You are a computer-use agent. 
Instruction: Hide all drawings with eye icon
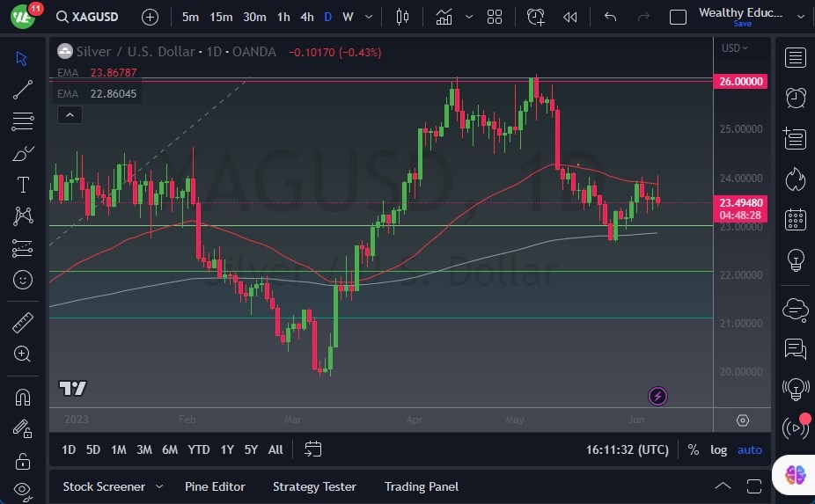coord(22,490)
